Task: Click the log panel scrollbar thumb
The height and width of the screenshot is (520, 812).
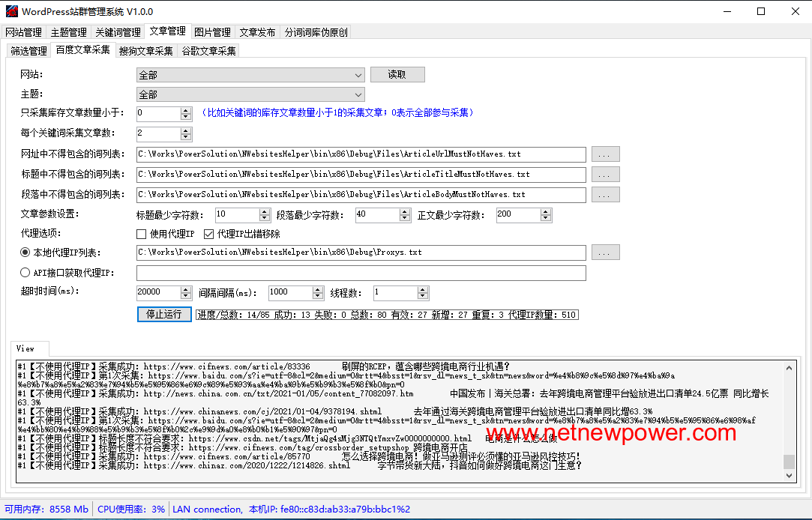Action: coord(789,461)
